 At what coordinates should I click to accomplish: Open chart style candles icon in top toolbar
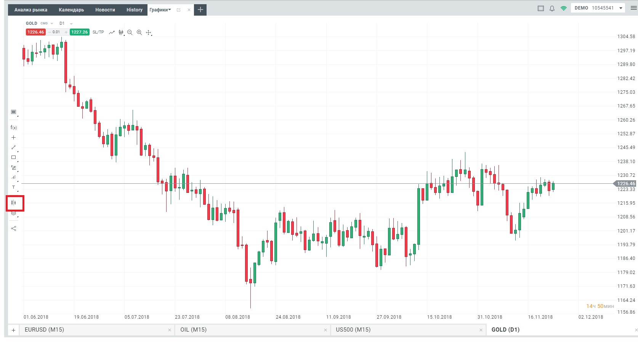point(121,32)
